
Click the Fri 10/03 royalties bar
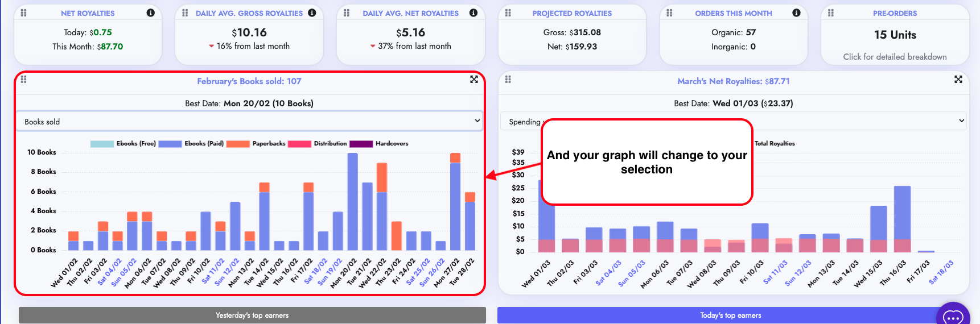pyautogui.click(x=760, y=238)
